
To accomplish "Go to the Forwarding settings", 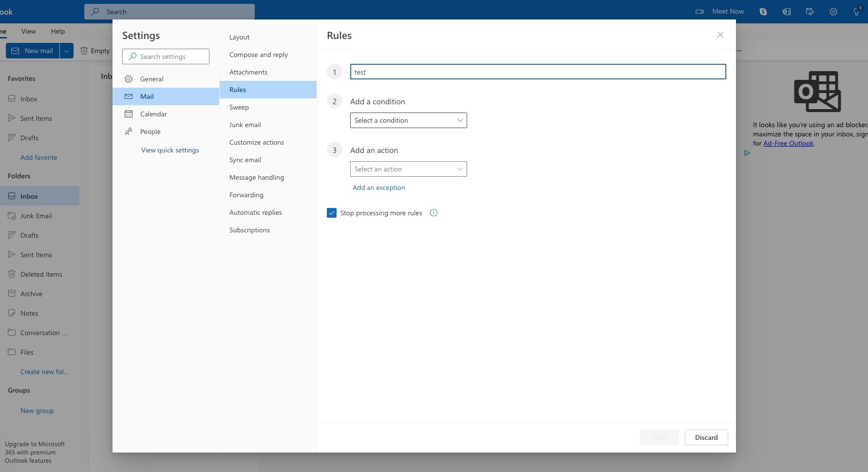I will tap(246, 195).
